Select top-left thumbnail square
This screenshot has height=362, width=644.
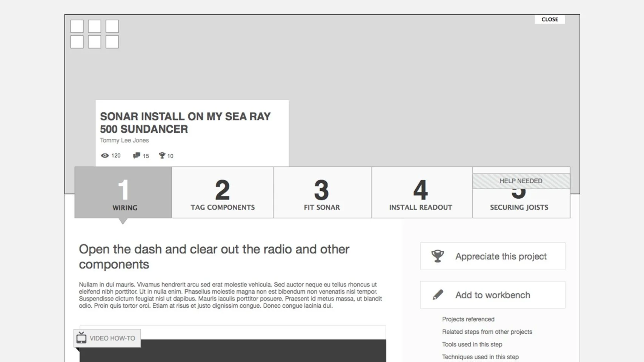[77, 26]
